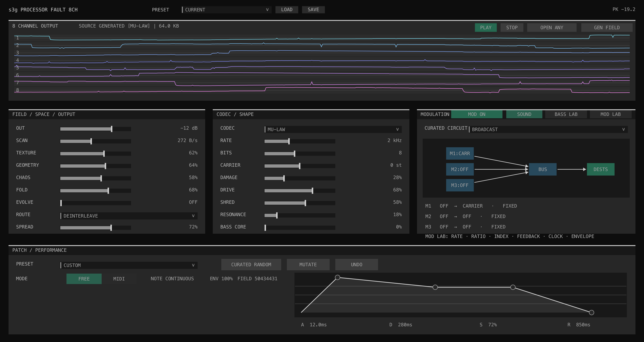Image resolution: width=644 pixels, height=342 pixels.
Task: Open the ROUTE dropdown showing DEINTERLEAVE
Action: (x=129, y=216)
